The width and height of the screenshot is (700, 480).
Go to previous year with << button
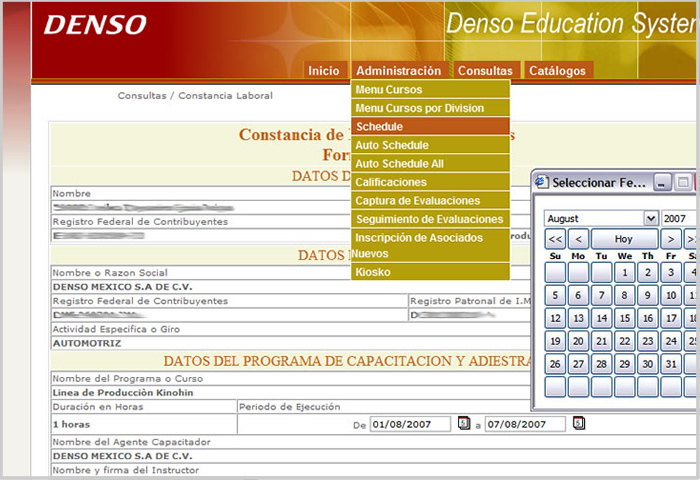tap(555, 239)
